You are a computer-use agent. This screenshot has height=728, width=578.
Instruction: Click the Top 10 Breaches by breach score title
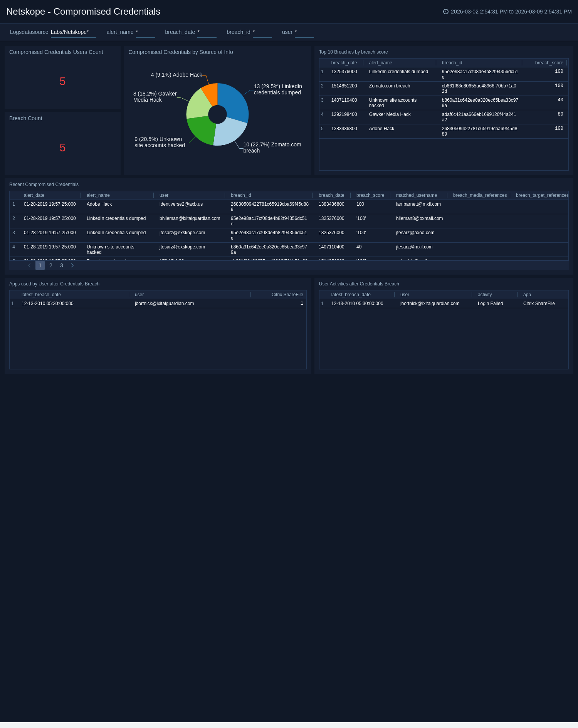353,52
